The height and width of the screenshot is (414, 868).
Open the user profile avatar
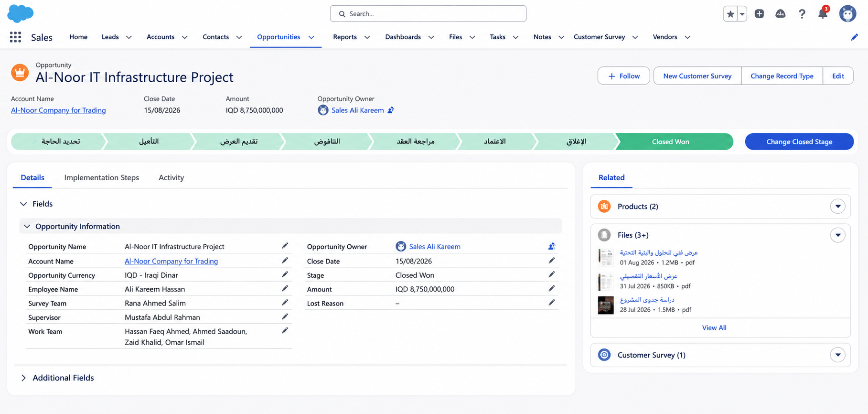pyautogui.click(x=847, y=14)
